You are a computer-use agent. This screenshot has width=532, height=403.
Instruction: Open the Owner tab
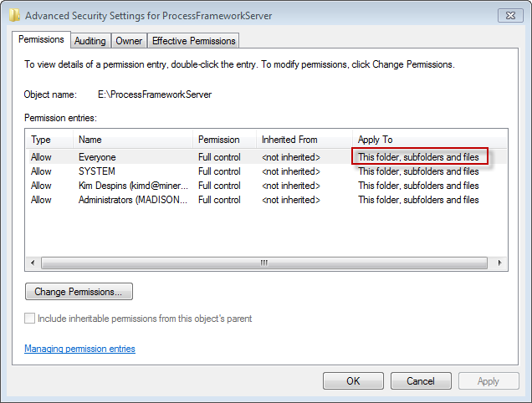(x=129, y=40)
